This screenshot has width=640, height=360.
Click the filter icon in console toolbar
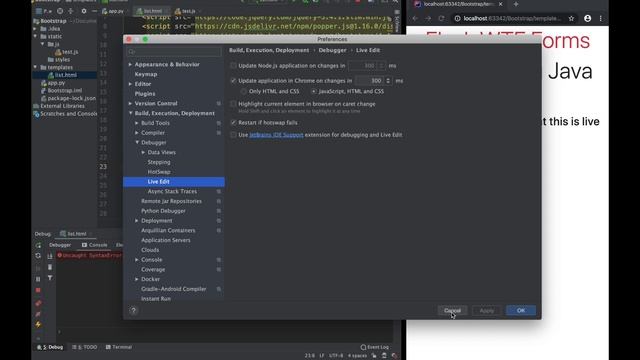[50, 278]
